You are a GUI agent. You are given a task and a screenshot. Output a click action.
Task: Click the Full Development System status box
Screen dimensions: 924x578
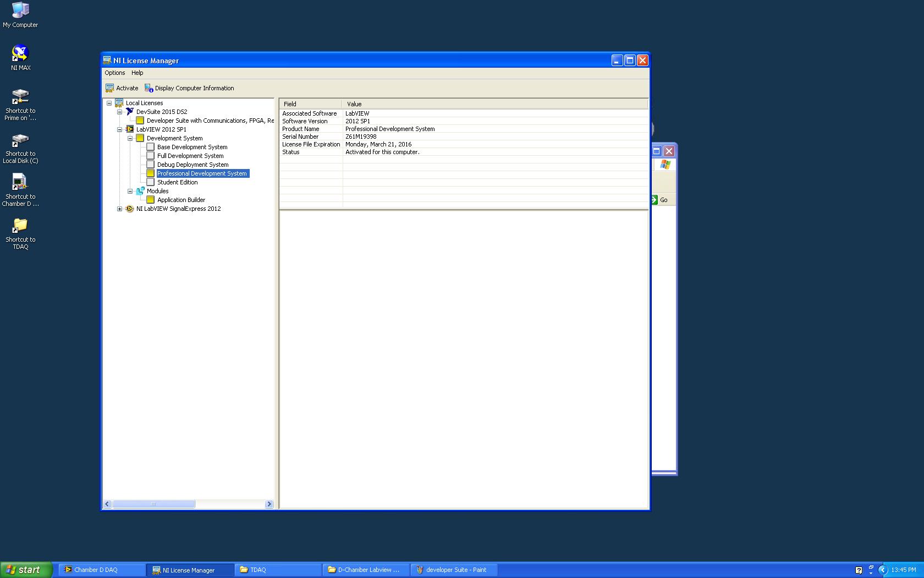tap(151, 156)
